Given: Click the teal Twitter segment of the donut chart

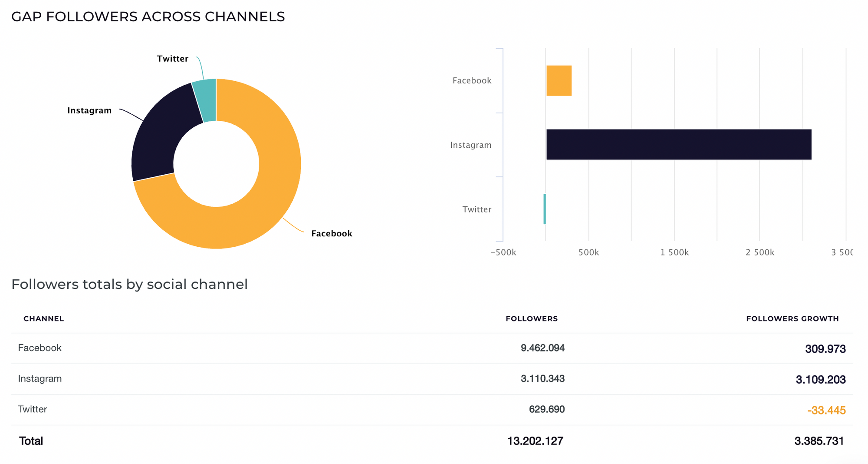Looking at the screenshot, I should tap(207, 100).
